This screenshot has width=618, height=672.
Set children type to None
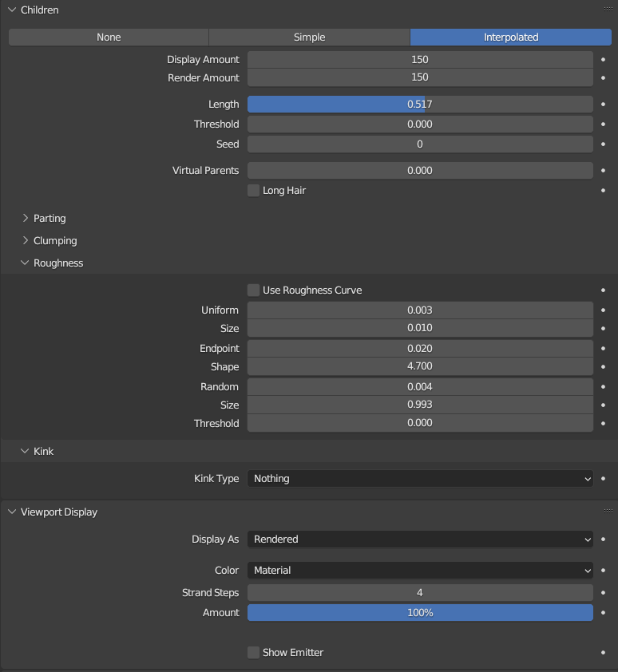[x=109, y=38]
